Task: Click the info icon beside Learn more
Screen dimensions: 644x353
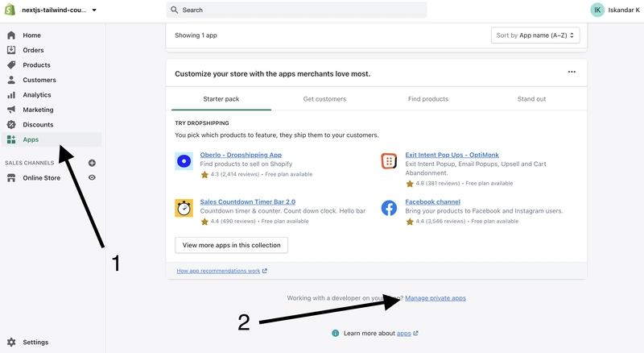Action: coord(336,333)
